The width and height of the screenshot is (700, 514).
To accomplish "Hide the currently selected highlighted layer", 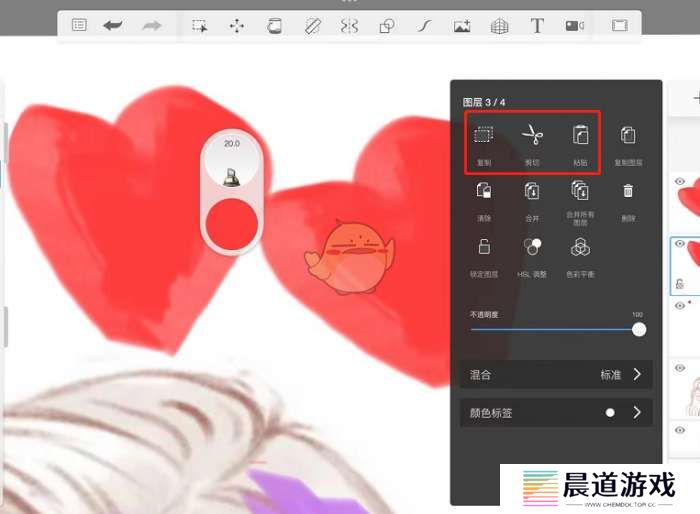I will coord(680,244).
